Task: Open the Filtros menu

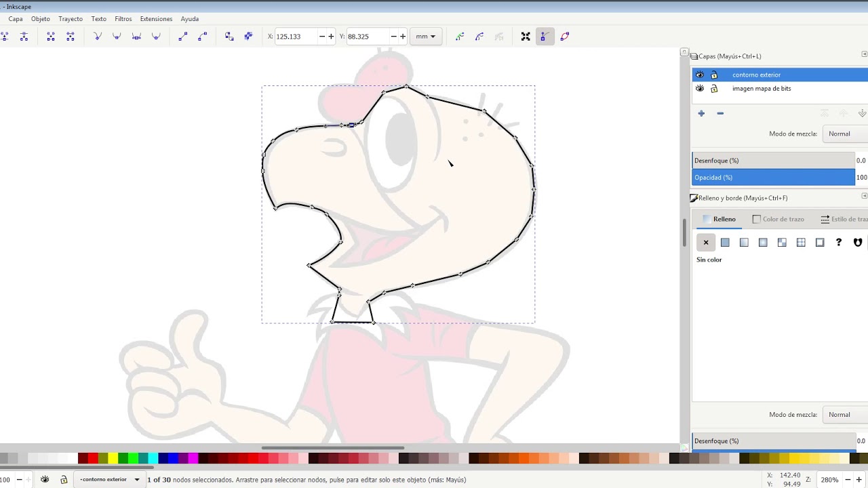Action: point(123,19)
